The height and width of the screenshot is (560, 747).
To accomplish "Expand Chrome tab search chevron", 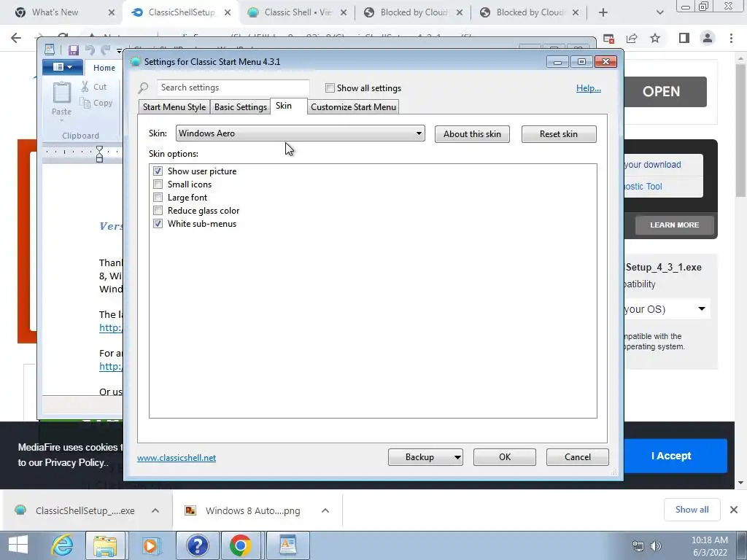I will 659,12.
